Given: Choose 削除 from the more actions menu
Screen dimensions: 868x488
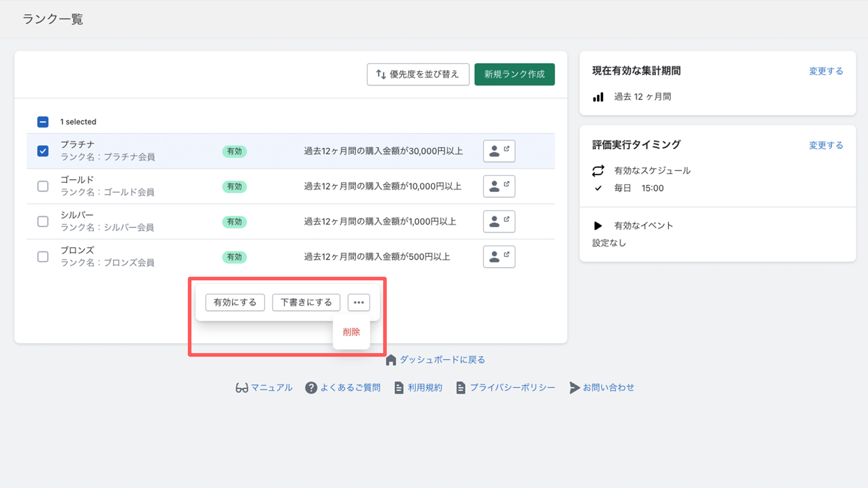Looking at the screenshot, I should [351, 332].
